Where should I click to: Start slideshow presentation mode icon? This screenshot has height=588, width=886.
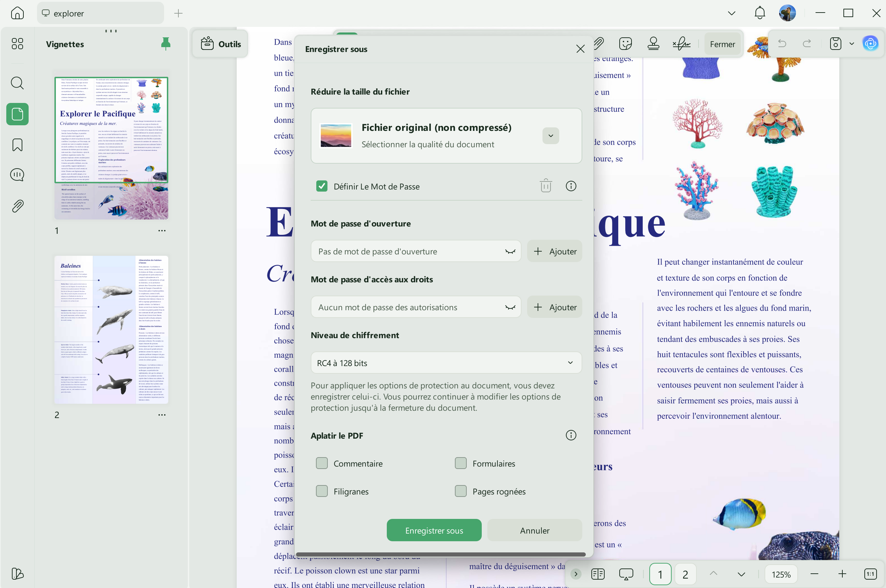point(626,574)
